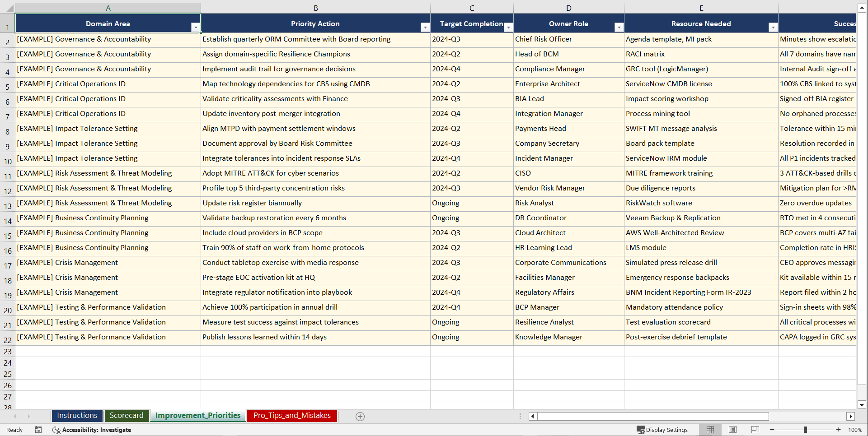Click the next sheet navigation arrow

point(29,416)
